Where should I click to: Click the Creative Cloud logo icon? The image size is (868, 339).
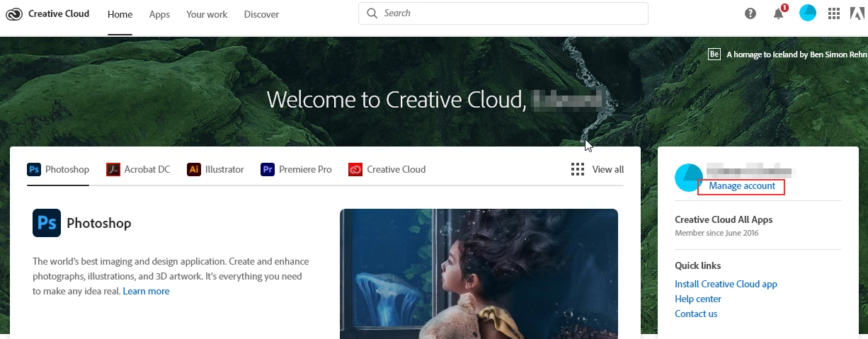14,14
